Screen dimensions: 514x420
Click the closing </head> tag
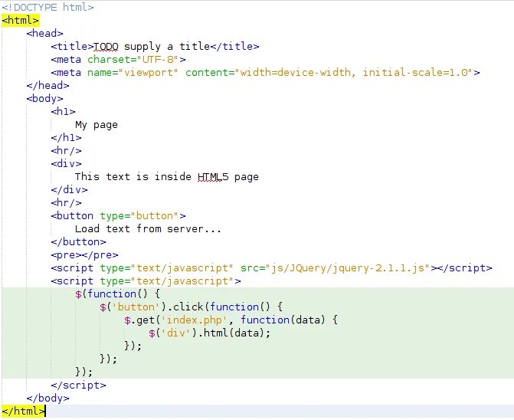click(47, 86)
